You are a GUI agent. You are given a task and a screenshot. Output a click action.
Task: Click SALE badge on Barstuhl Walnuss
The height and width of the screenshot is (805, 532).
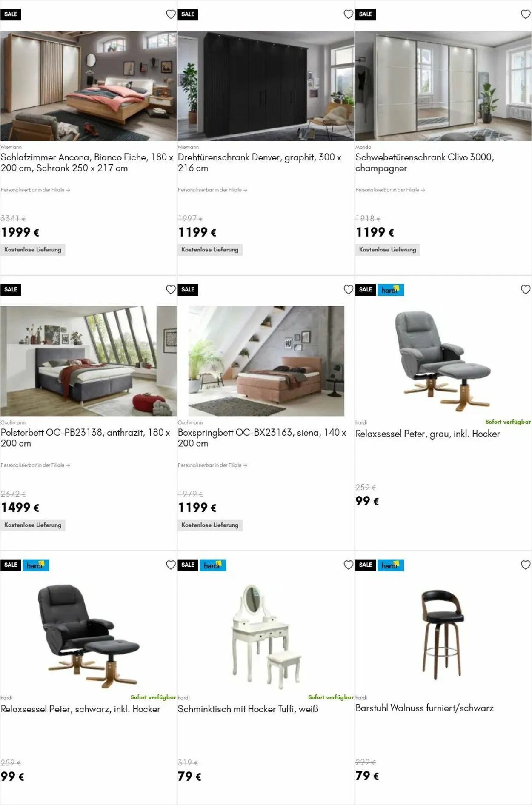[x=365, y=565]
